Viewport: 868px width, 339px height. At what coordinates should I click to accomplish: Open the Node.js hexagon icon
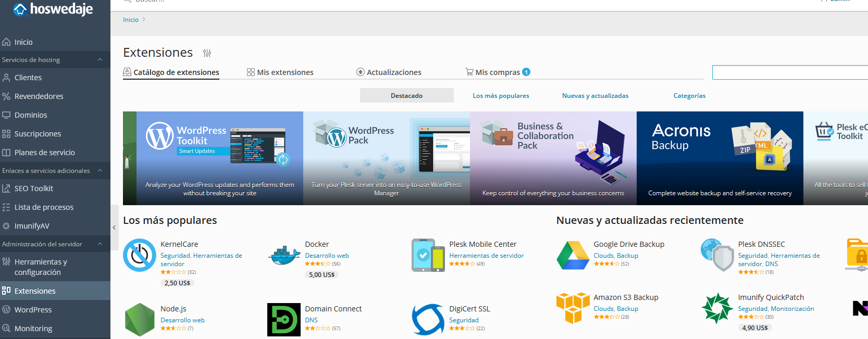[x=140, y=320]
